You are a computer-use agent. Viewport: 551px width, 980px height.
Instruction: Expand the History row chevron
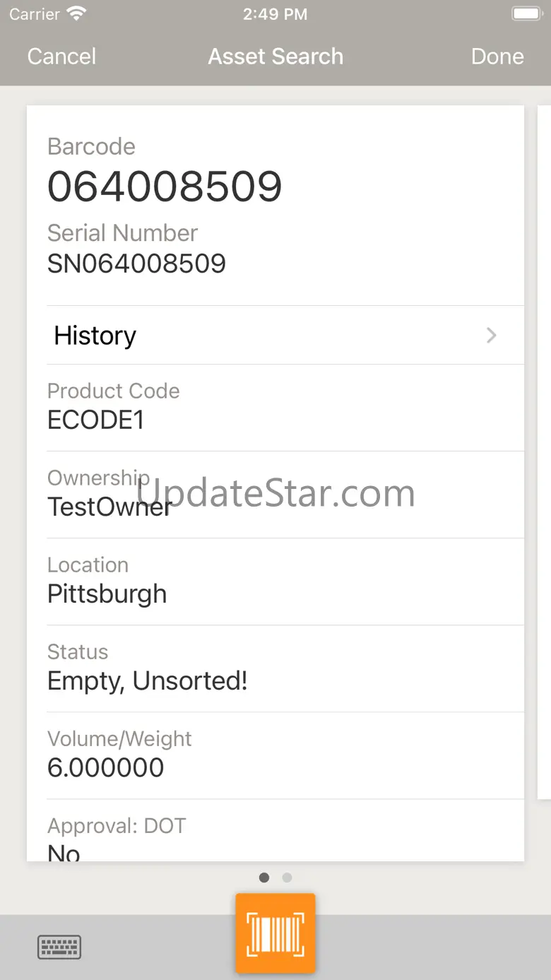click(492, 336)
